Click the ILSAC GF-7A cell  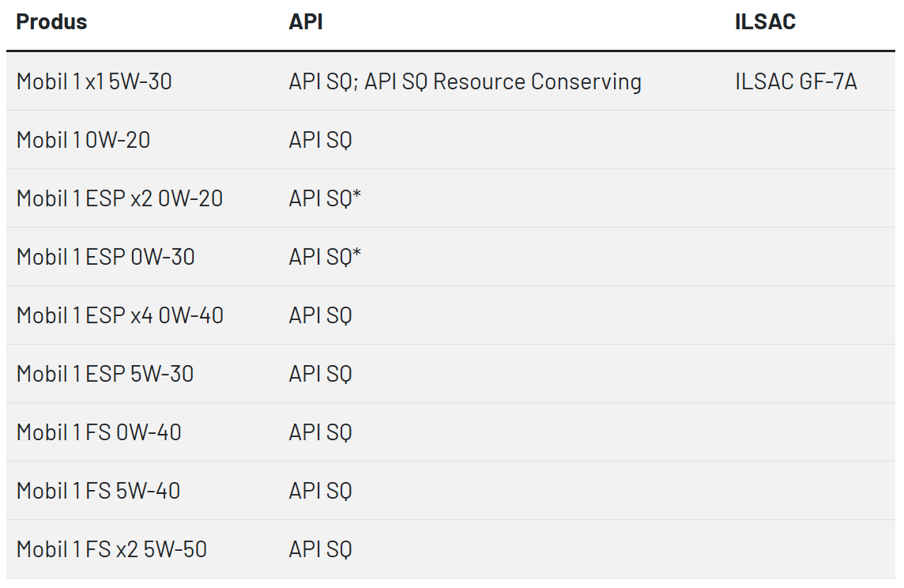pyautogui.click(x=796, y=81)
